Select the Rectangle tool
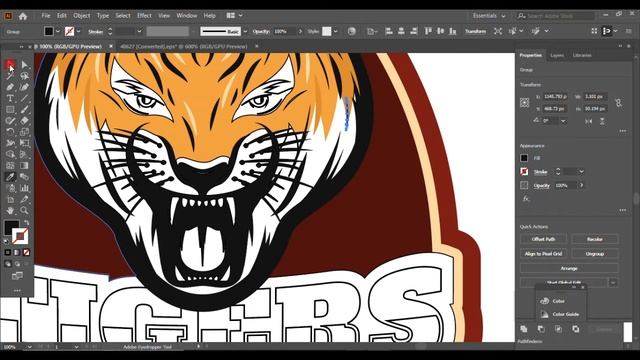 [x=10, y=109]
